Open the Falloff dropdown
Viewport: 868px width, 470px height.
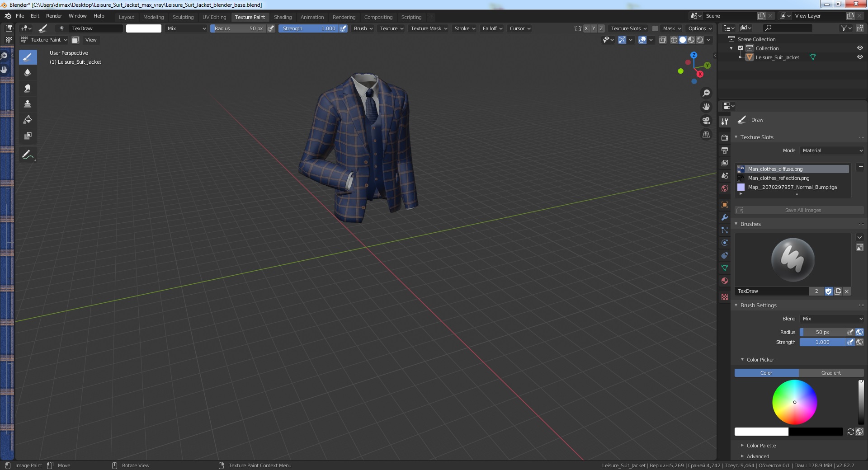pyautogui.click(x=492, y=28)
